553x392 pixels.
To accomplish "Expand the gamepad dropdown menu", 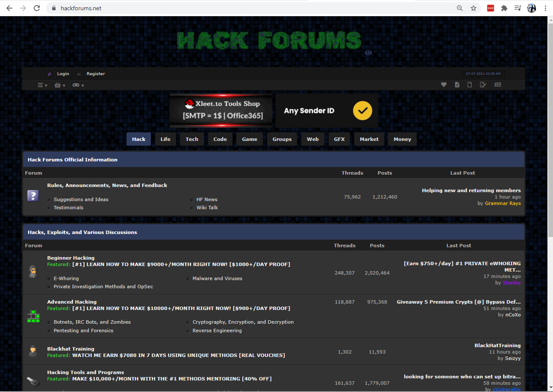I will pos(78,85).
